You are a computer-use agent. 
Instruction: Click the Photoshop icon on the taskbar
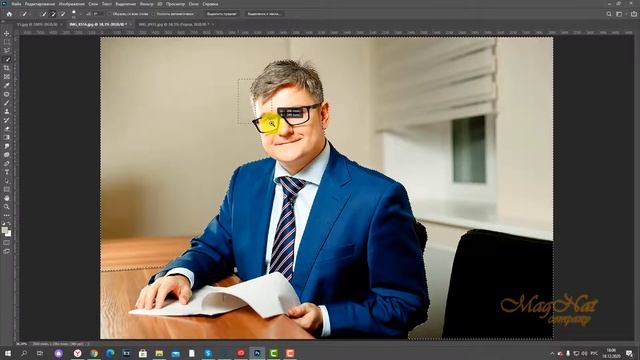click(257, 353)
